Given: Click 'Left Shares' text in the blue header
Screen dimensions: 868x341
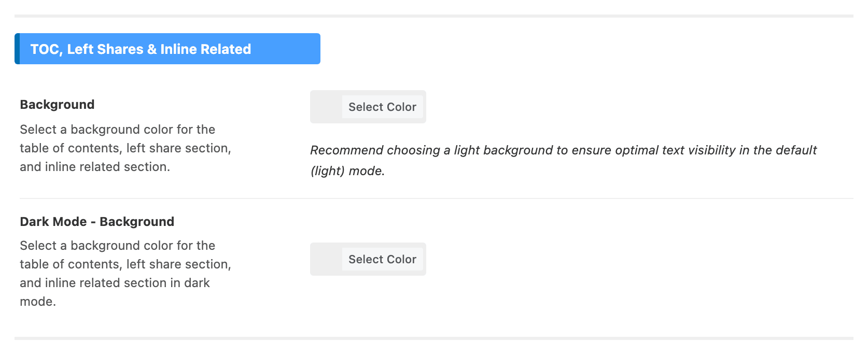Looking at the screenshot, I should (105, 49).
